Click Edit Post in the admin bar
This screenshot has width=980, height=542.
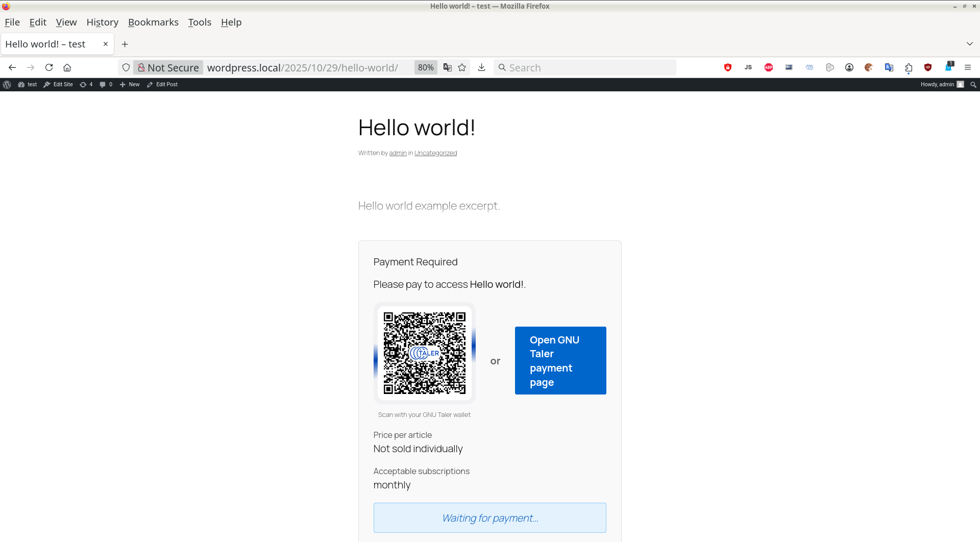point(162,85)
